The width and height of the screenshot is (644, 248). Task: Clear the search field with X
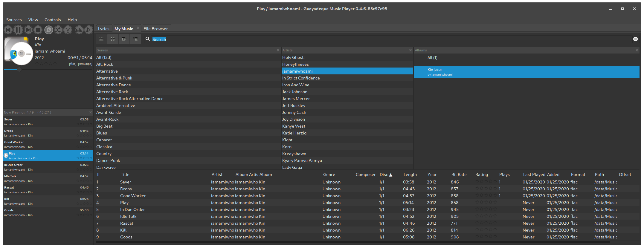(x=635, y=39)
